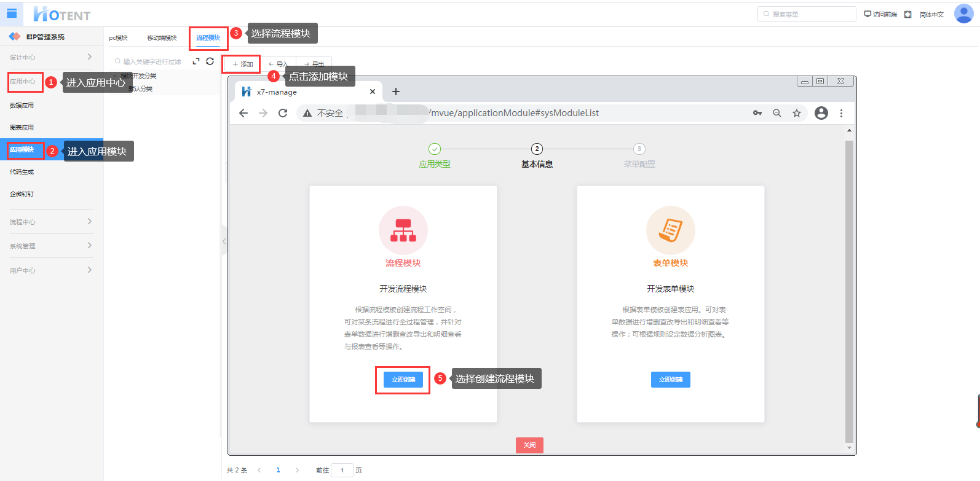Screen dimensions: 980x481
Task: Select 应用模块 in the sidebar
Action: (52, 150)
